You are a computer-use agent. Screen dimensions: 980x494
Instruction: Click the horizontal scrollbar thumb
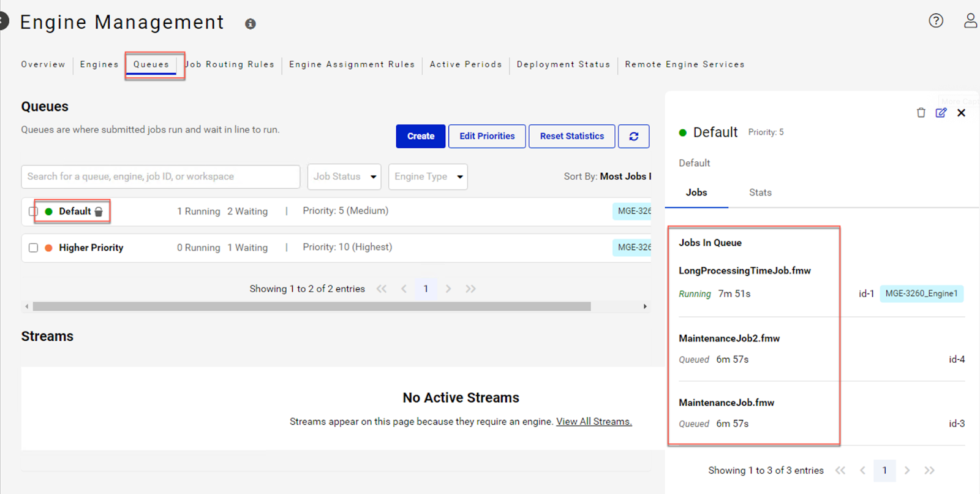coord(312,306)
